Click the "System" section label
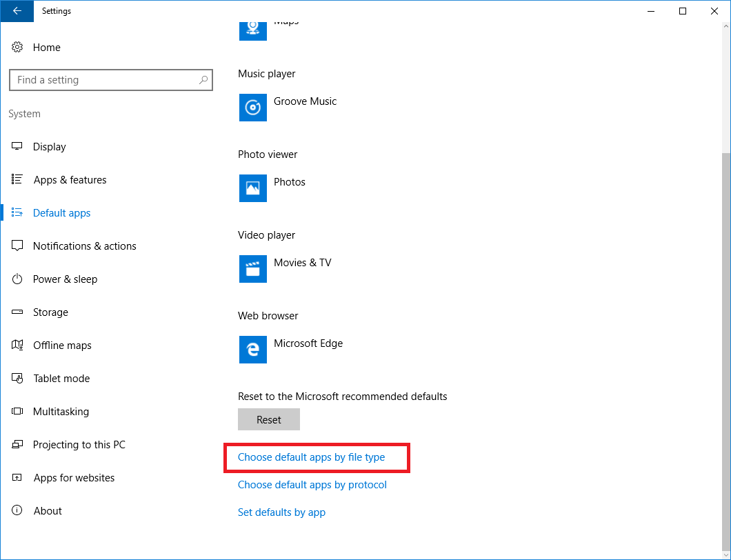The width and height of the screenshot is (731, 560). click(24, 114)
